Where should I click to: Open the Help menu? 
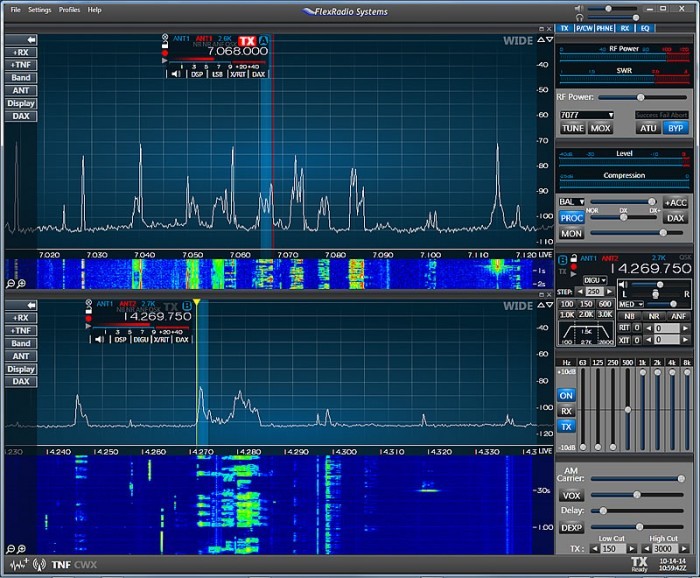(94, 9)
